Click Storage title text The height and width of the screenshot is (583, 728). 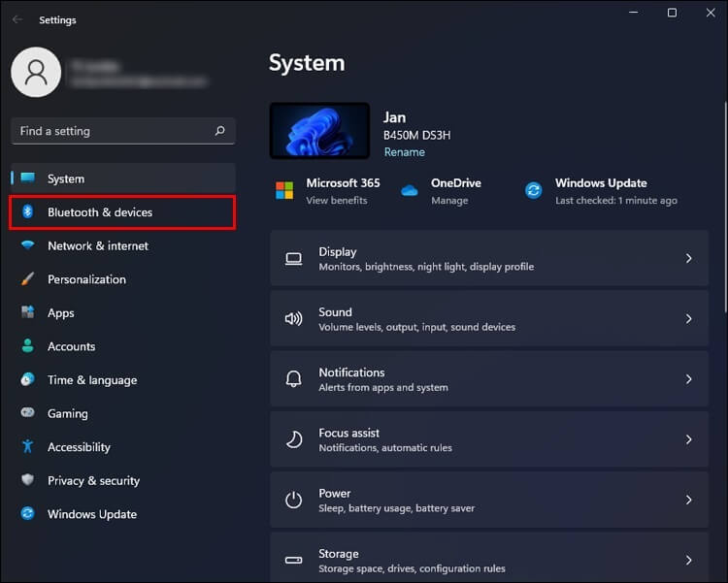point(339,554)
